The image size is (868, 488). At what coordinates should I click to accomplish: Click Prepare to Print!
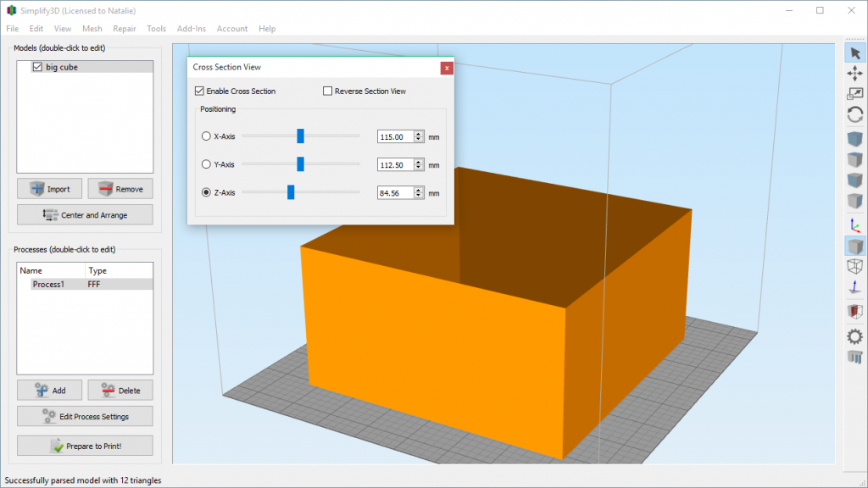[84, 445]
